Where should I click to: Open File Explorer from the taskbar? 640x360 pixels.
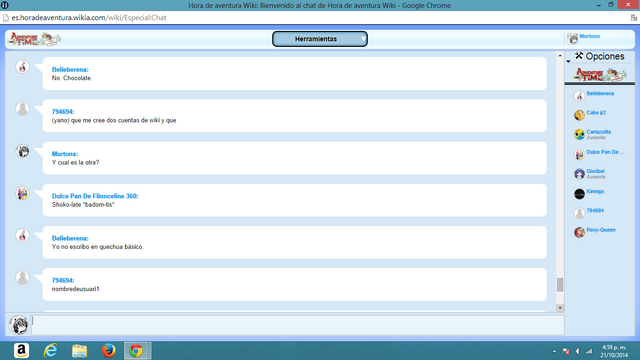[80, 351]
